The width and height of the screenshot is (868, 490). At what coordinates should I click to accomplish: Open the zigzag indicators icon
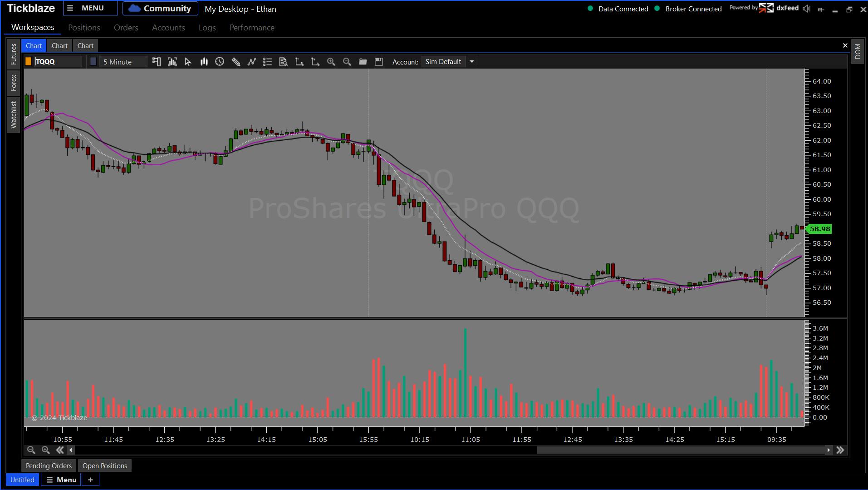[252, 62]
